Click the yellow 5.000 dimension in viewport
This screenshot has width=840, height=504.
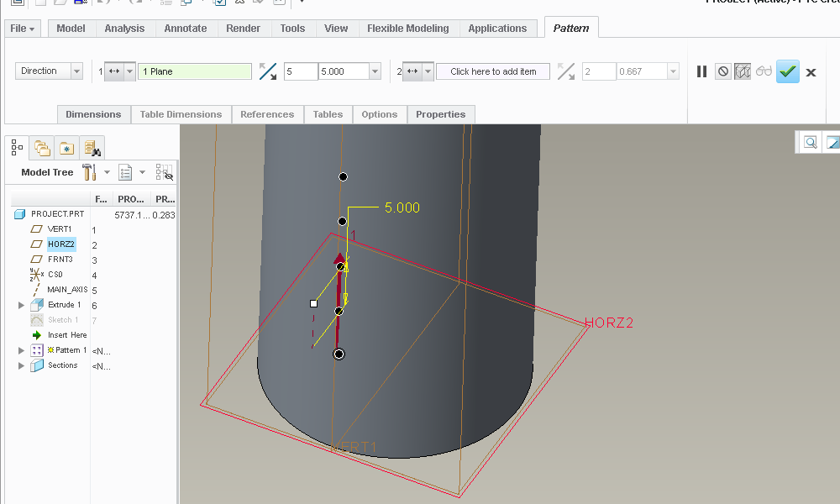(x=402, y=207)
